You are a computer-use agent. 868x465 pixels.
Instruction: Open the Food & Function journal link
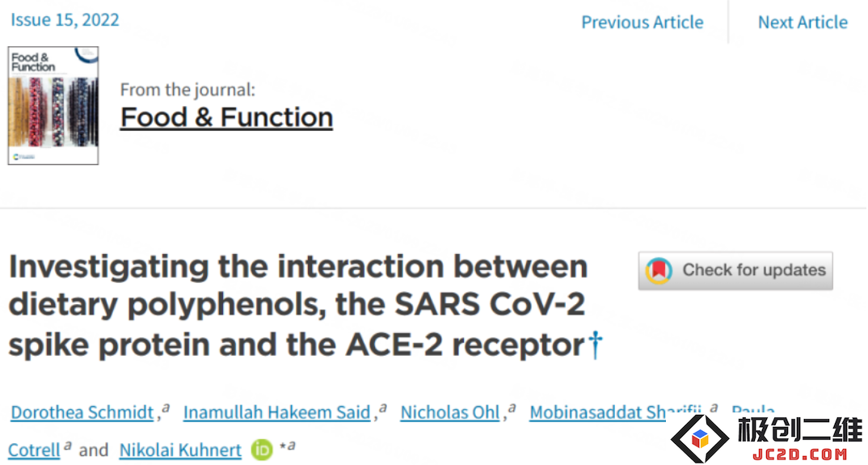point(226,117)
